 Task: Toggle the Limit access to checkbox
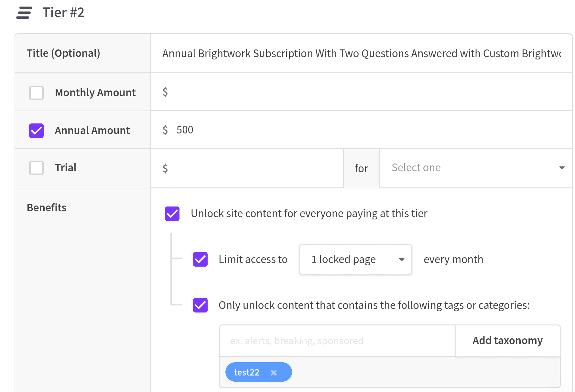pyautogui.click(x=200, y=259)
